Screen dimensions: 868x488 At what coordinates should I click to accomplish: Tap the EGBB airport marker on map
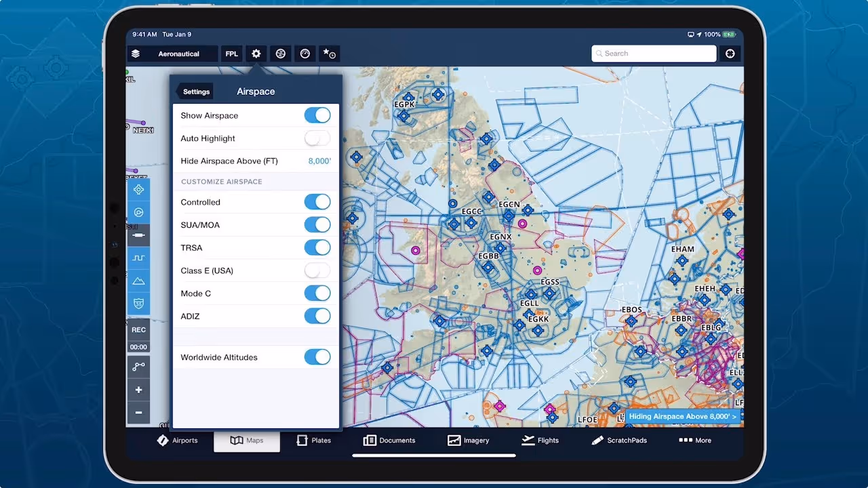(x=488, y=268)
